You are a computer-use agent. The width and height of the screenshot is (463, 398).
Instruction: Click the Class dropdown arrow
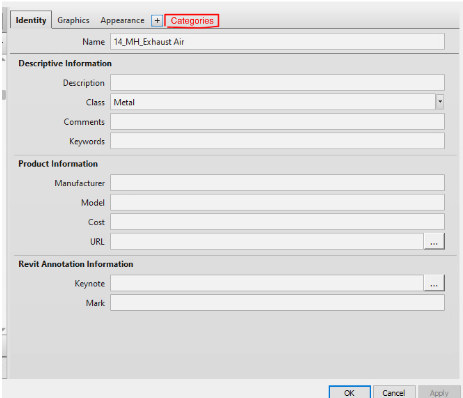point(440,102)
